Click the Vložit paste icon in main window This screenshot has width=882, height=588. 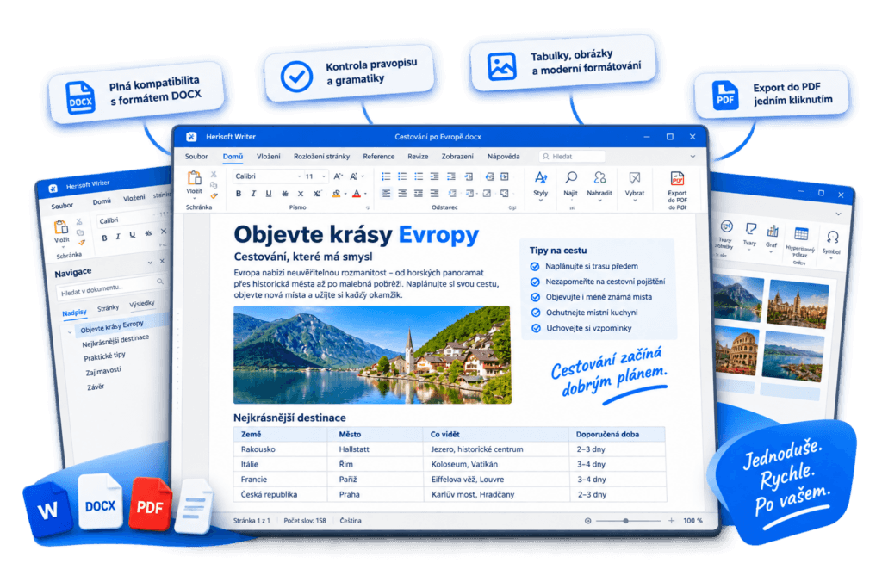click(x=194, y=179)
